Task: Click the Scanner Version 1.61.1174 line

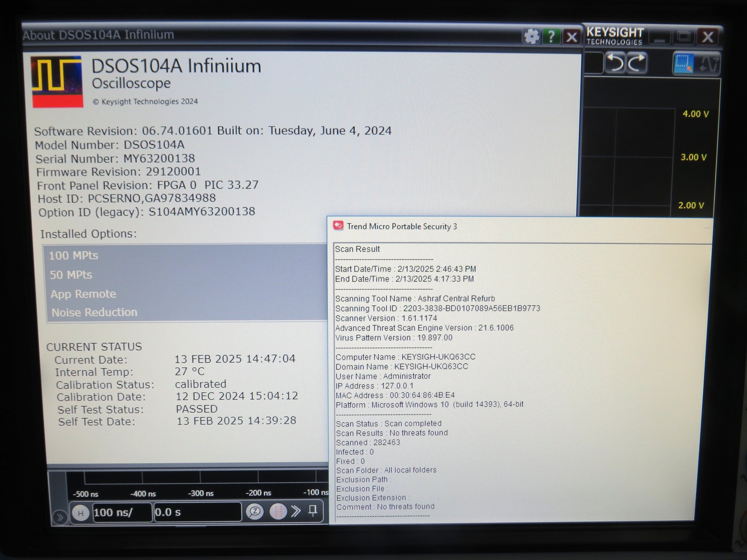Action: point(386,318)
